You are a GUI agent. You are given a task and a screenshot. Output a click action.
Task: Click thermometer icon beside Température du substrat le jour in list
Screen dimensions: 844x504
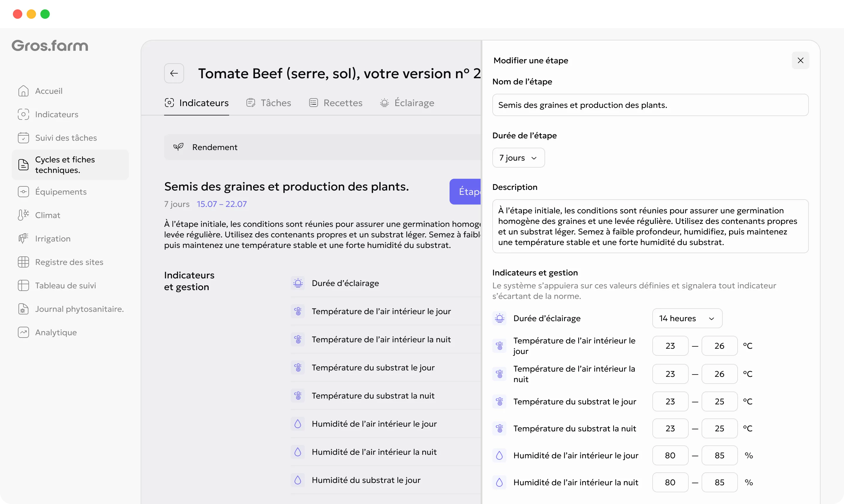click(298, 368)
